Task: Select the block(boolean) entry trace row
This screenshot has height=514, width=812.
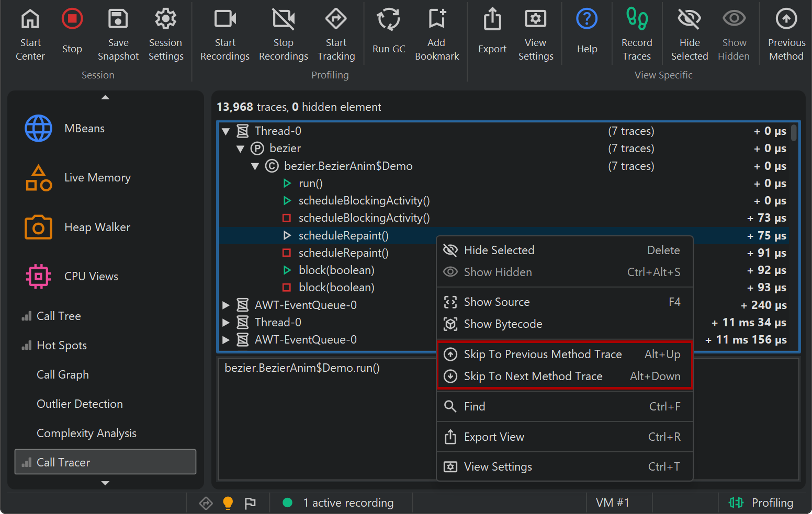Action: click(336, 270)
